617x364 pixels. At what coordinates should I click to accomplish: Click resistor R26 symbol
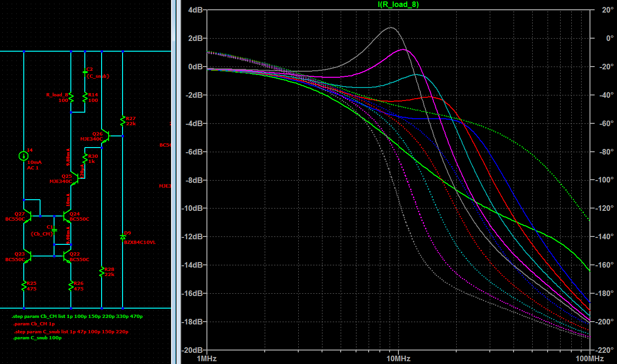(x=71, y=286)
